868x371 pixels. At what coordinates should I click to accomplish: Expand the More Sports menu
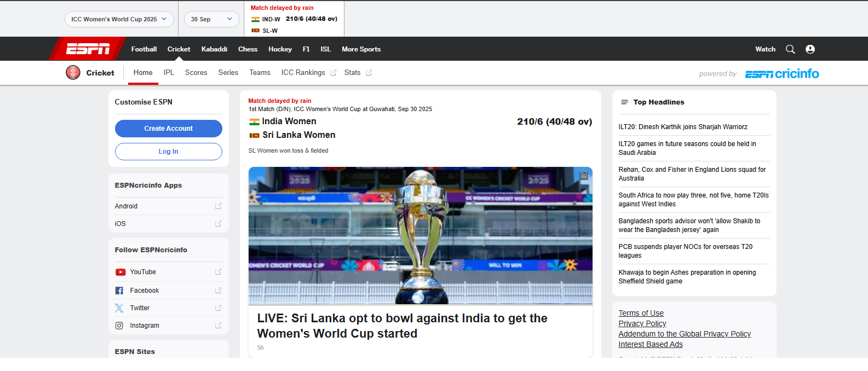click(x=361, y=49)
